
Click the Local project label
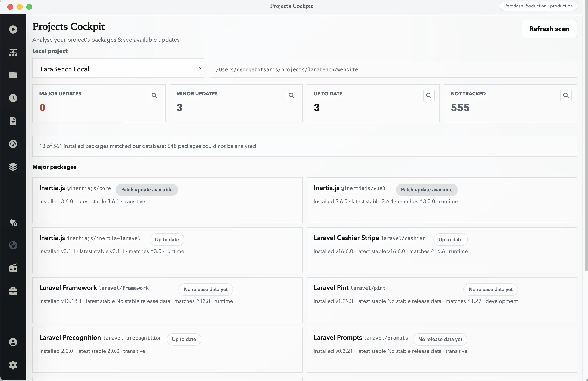pos(50,51)
